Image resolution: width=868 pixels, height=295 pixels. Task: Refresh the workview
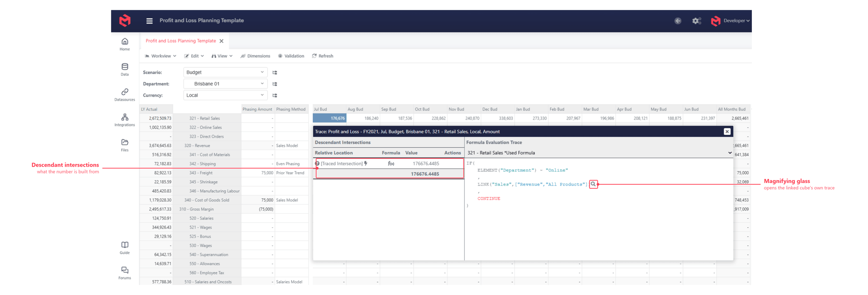323,56
